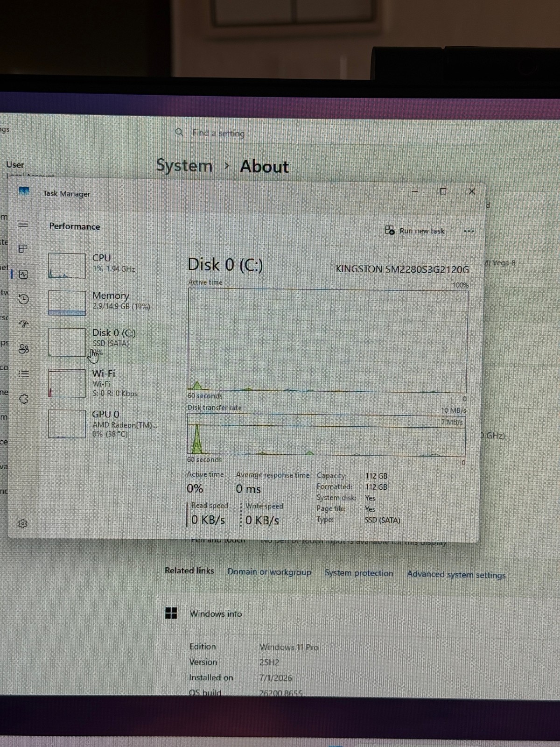560x747 pixels.
Task: Open System protection link
Action: pos(359,573)
